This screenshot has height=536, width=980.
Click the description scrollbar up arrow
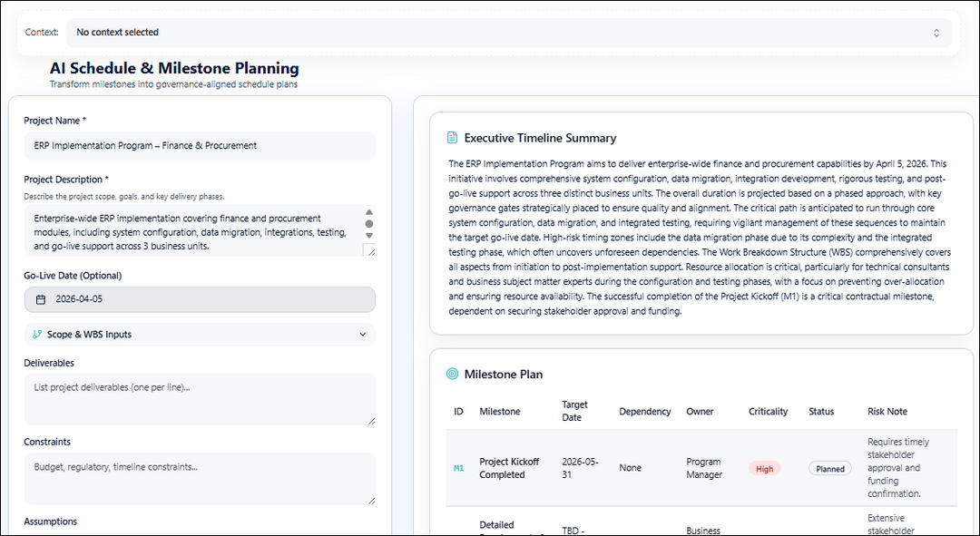point(368,212)
